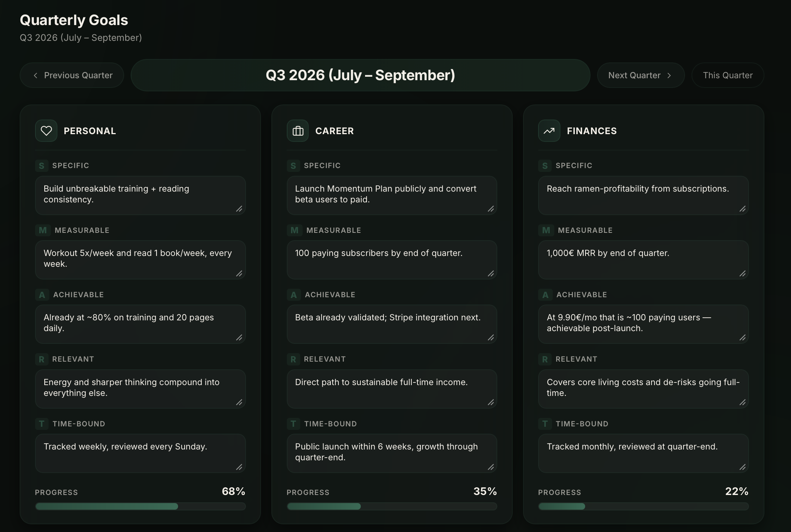Edit Personal Time-bound 'Tracked weekly' field
This screenshot has width=791, height=532.
point(140,453)
